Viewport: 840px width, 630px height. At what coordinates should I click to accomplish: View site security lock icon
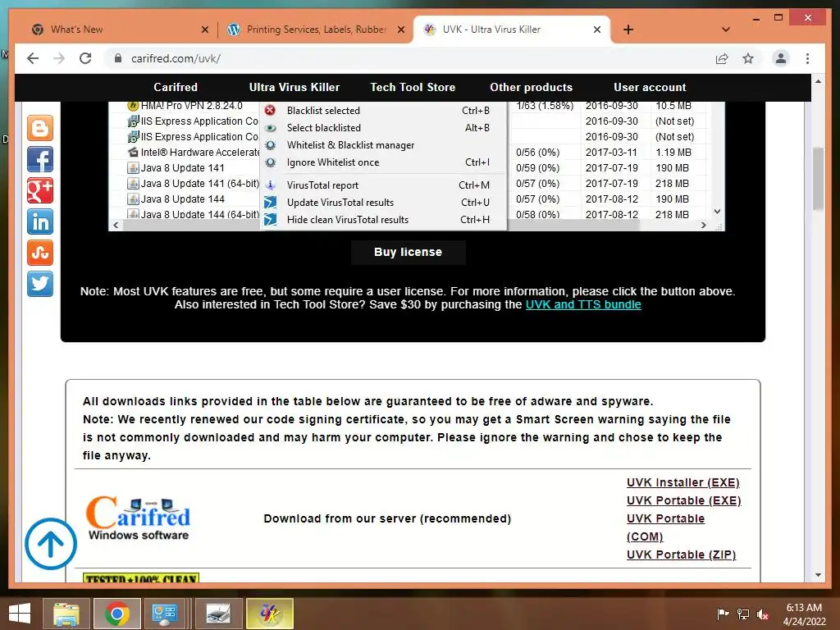click(x=118, y=58)
